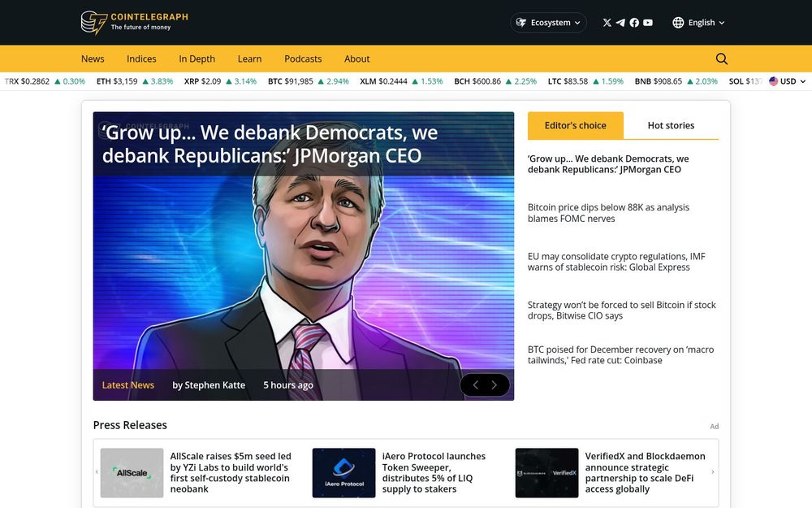This screenshot has width=812, height=508.
Task: Slide press releases carousel left
Action: coord(97,472)
